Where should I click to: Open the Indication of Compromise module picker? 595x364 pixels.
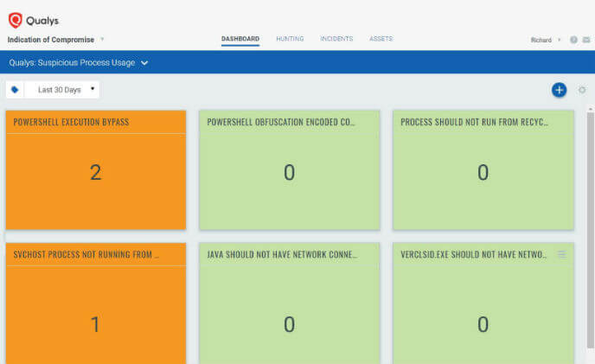tap(55, 40)
